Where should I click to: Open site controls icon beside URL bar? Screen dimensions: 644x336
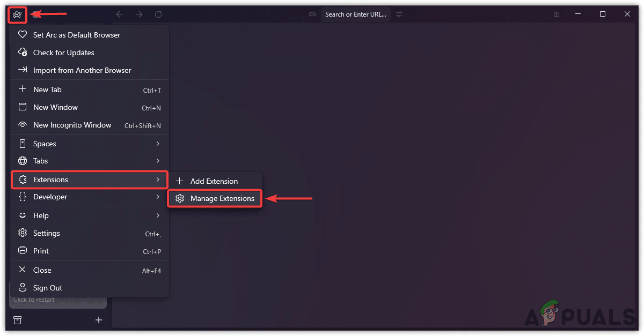[x=399, y=14]
